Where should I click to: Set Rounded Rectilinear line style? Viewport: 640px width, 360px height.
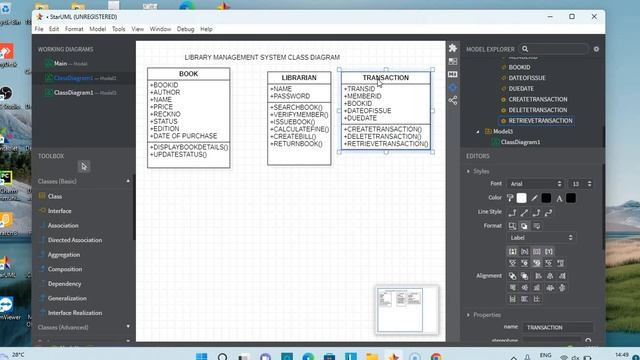click(x=536, y=213)
